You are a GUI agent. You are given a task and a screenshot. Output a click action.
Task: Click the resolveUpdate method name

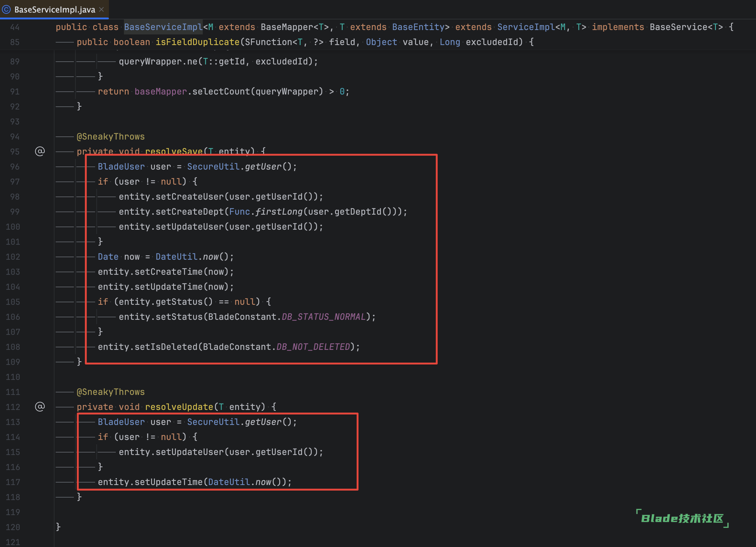coord(179,407)
